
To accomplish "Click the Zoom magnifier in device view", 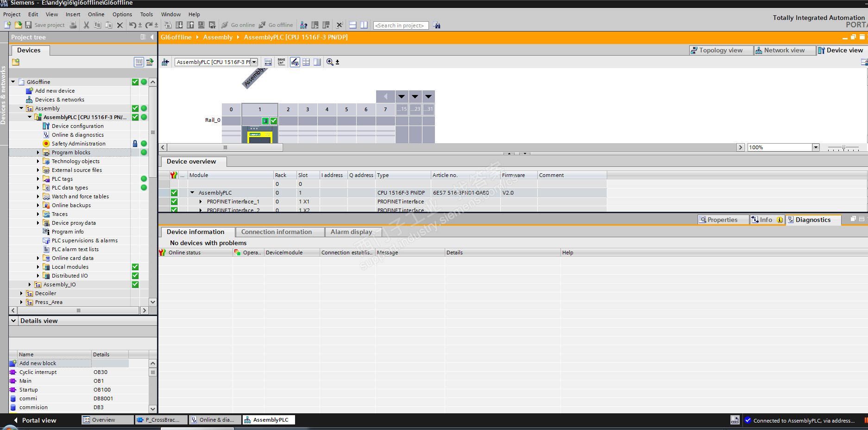I will (330, 62).
